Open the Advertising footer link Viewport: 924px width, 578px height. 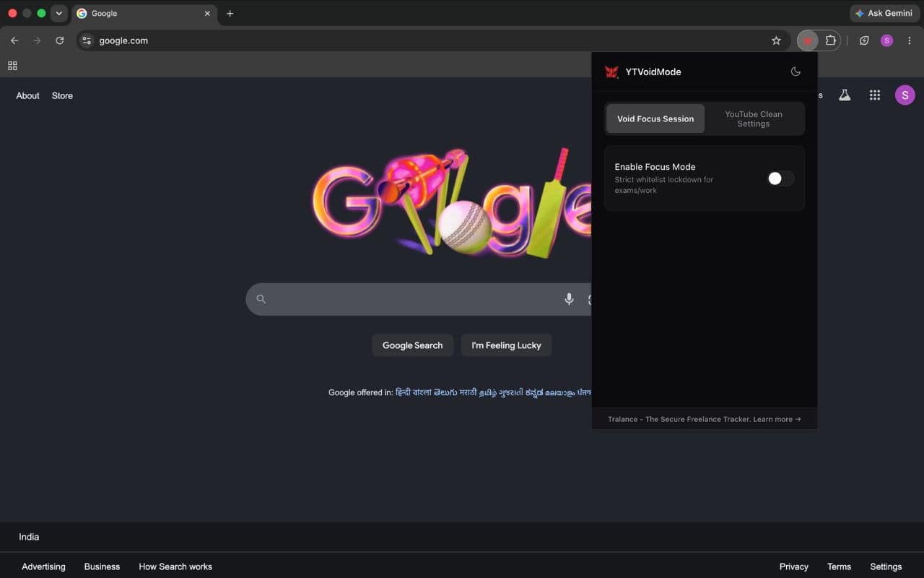point(43,566)
